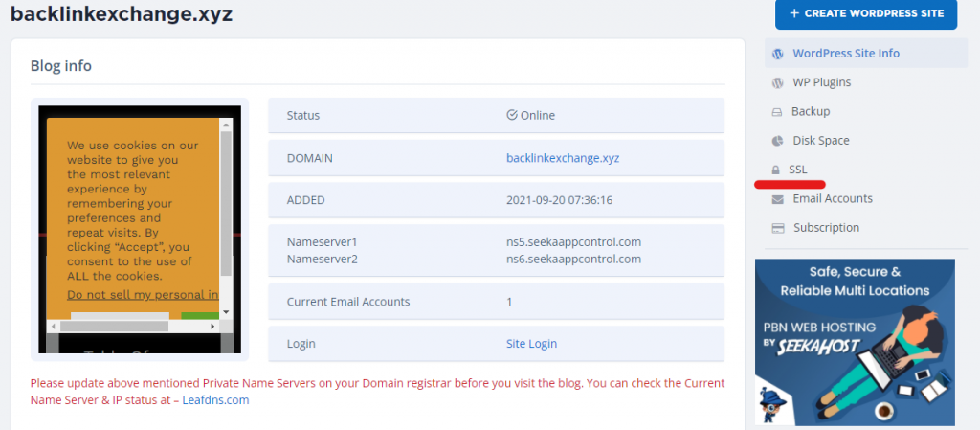Screen dimensions: 980x430
Task: Click the padlock icon beside SSL
Action: (x=775, y=170)
